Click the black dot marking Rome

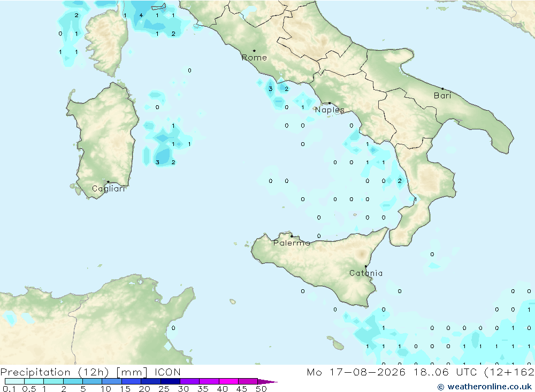pyautogui.click(x=254, y=51)
